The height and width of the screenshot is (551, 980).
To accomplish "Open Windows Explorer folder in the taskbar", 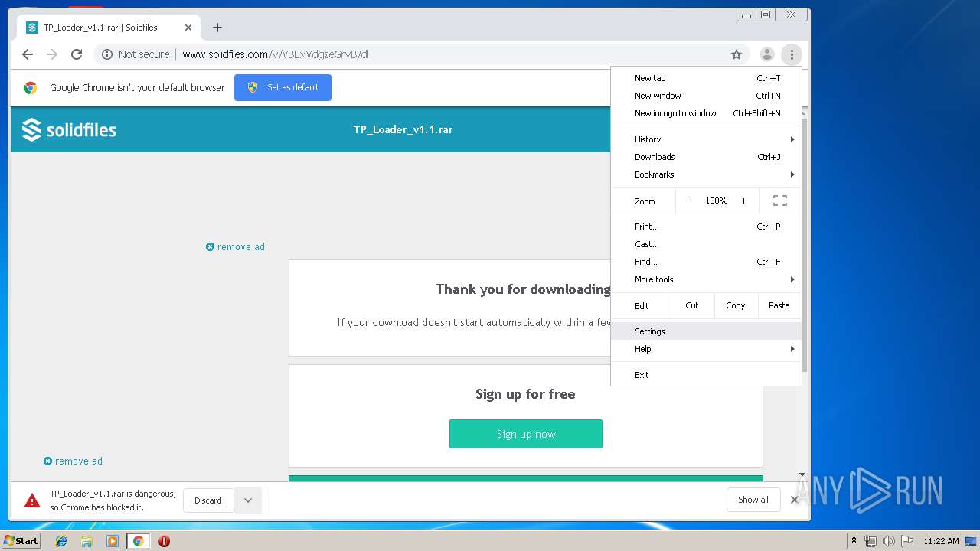I will point(87,541).
